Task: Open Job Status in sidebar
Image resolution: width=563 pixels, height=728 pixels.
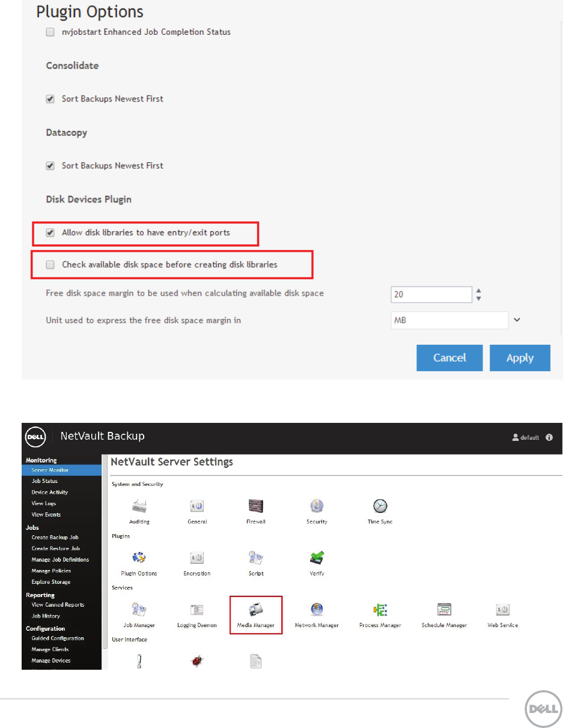Action: tap(44, 481)
